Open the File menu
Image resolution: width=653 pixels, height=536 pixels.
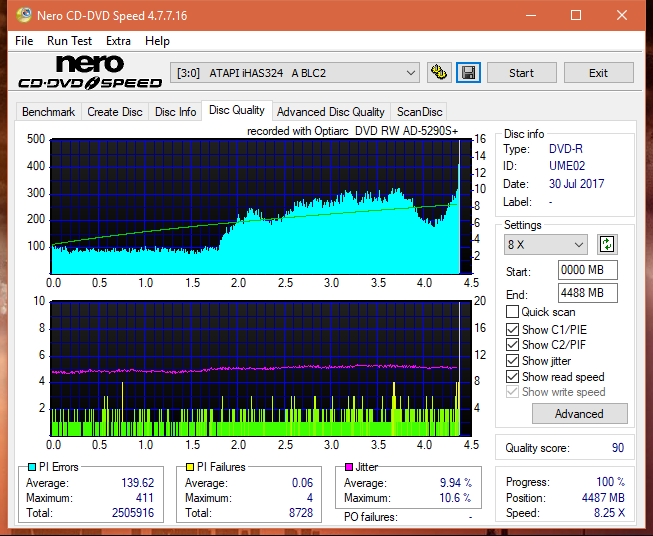[24, 41]
